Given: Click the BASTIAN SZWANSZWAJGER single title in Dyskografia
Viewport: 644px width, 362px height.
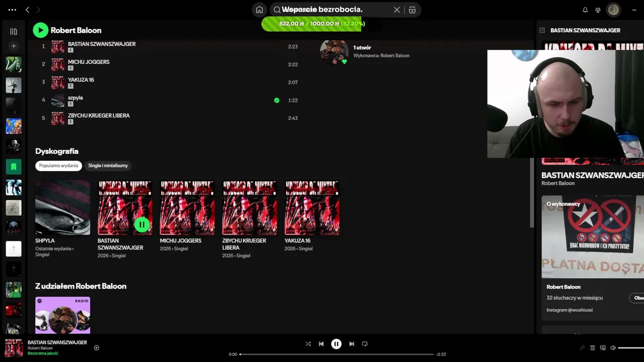Looking at the screenshot, I should point(120,244).
